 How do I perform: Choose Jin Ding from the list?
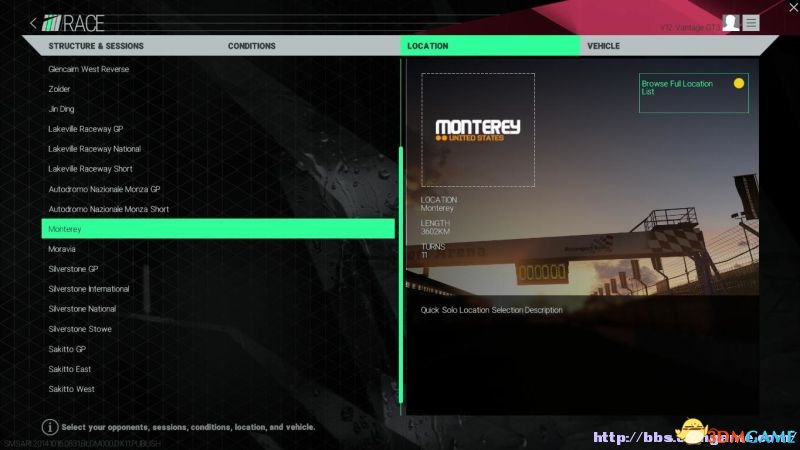pyautogui.click(x=61, y=109)
